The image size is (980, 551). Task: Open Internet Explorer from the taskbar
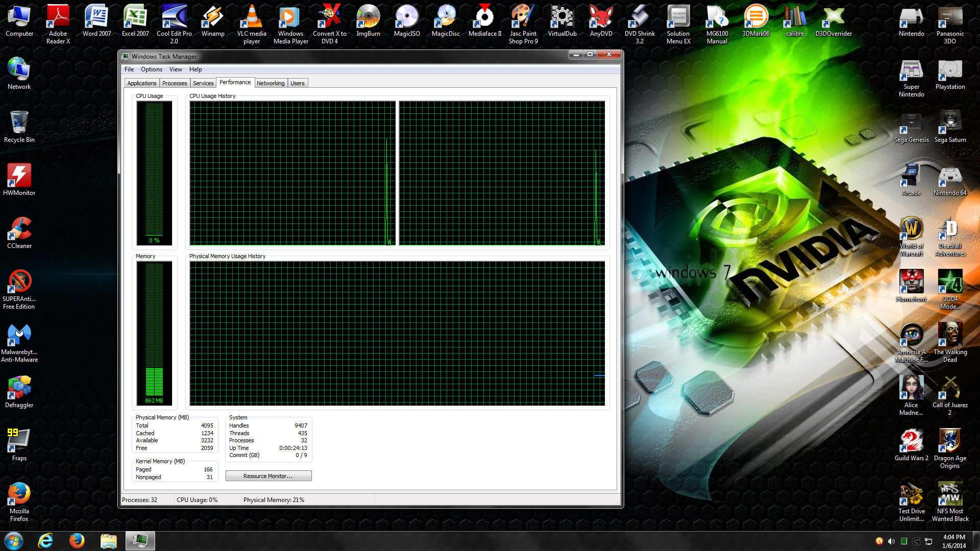click(45, 541)
